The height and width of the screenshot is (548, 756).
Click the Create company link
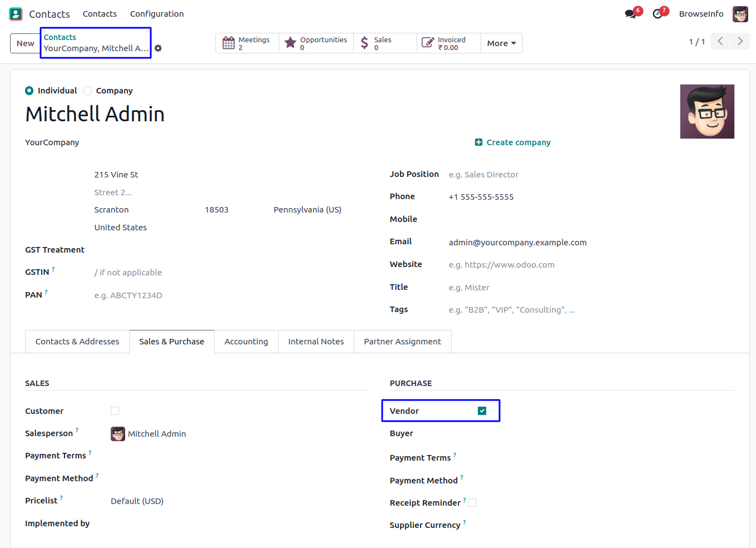tap(513, 142)
